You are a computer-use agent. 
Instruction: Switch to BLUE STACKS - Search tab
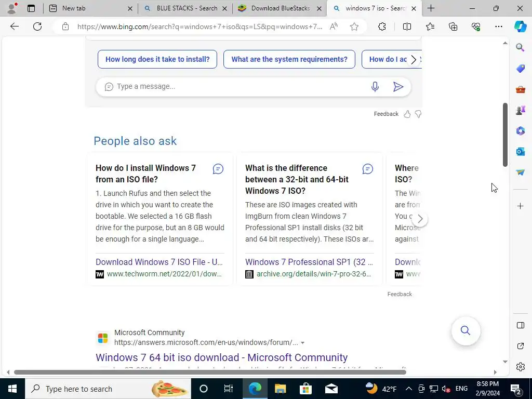pos(185,8)
